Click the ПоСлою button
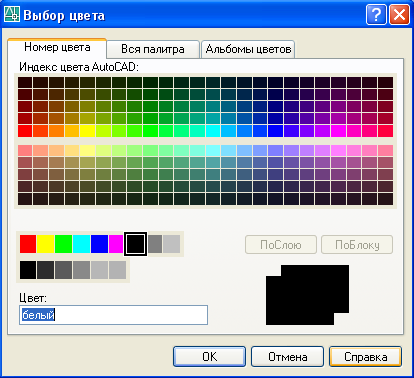Image resolution: width=414 pixels, height=378 pixels. (281, 245)
